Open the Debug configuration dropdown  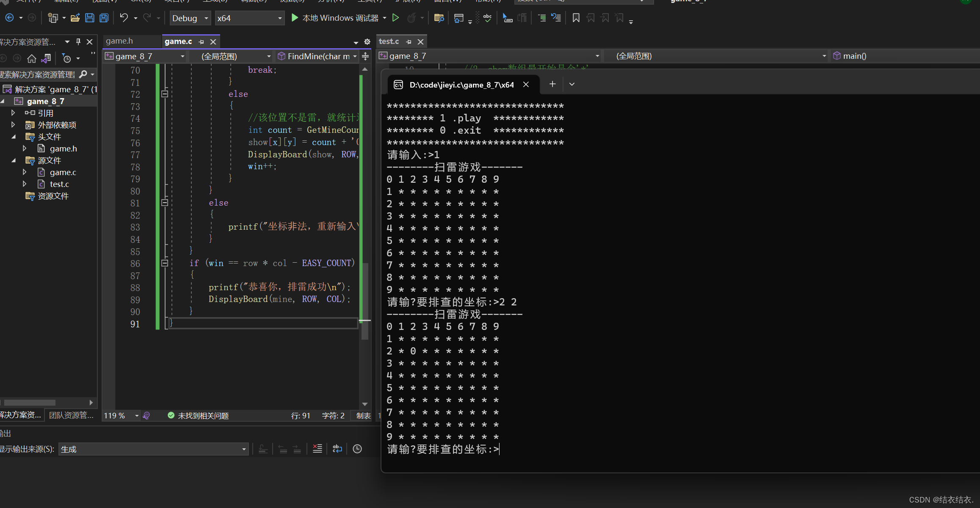click(190, 18)
